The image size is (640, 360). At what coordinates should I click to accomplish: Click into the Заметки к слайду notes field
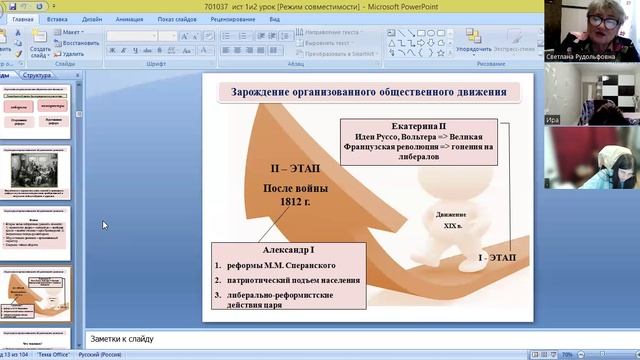pyautogui.click(x=361, y=339)
